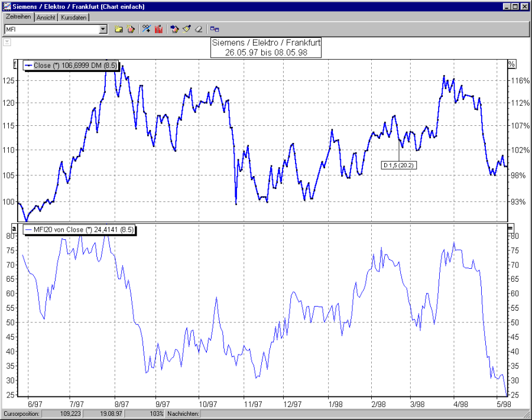Open the Kursdaten tab
Image resolution: width=532 pixels, height=420 pixels.
(x=73, y=18)
